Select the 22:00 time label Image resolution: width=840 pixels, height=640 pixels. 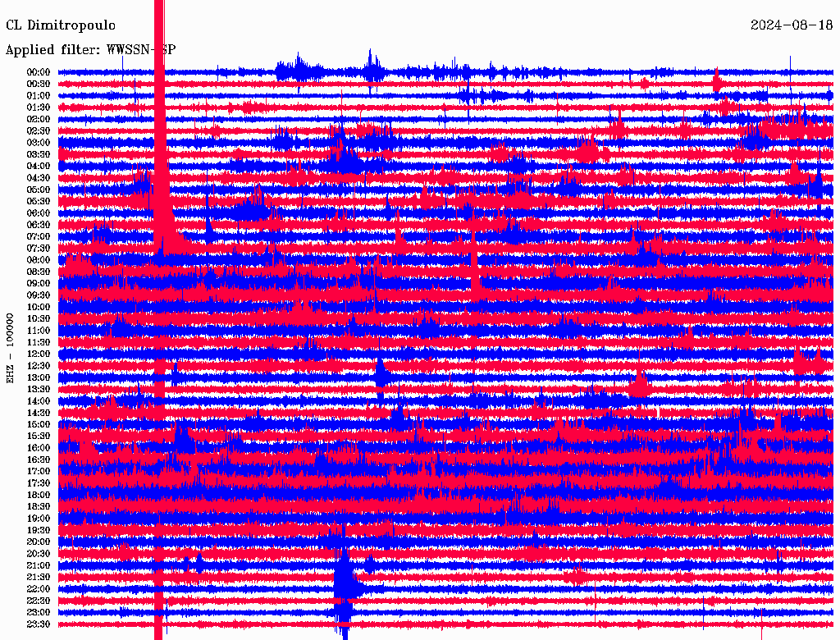pyautogui.click(x=39, y=589)
